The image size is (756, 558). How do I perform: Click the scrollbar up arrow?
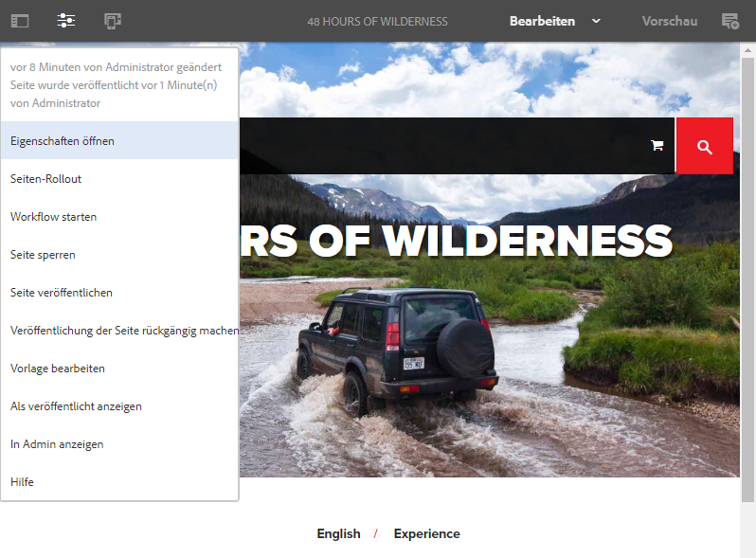tap(747, 50)
